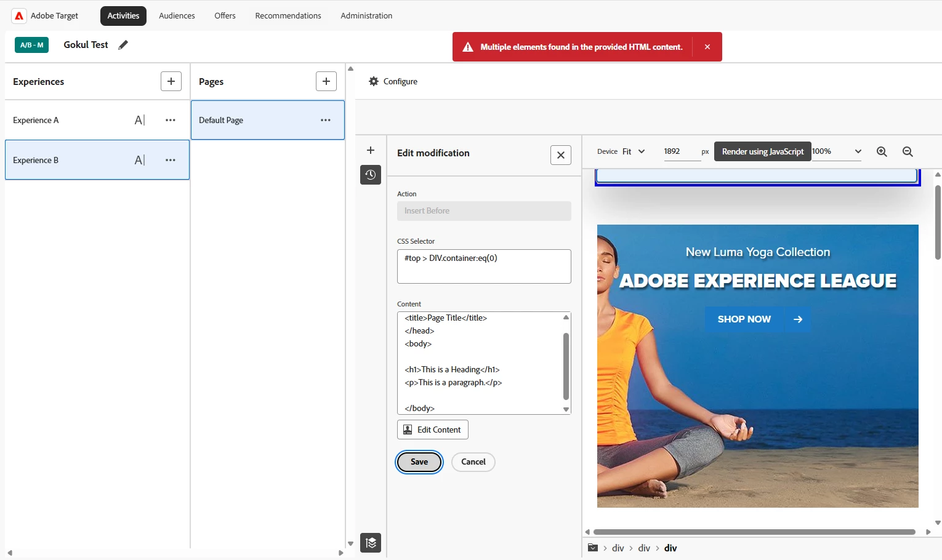
Task: Open the Recommendations tab
Action: point(288,16)
